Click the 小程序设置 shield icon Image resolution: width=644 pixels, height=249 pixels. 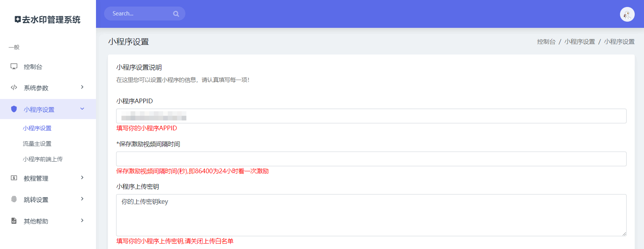[x=14, y=109]
